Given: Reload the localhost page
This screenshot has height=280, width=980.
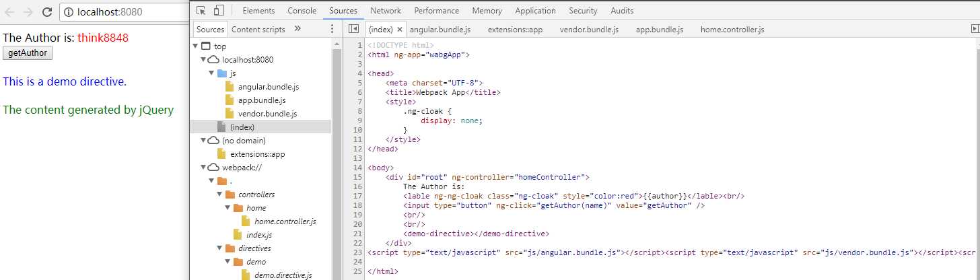Looking at the screenshot, I should click(47, 11).
